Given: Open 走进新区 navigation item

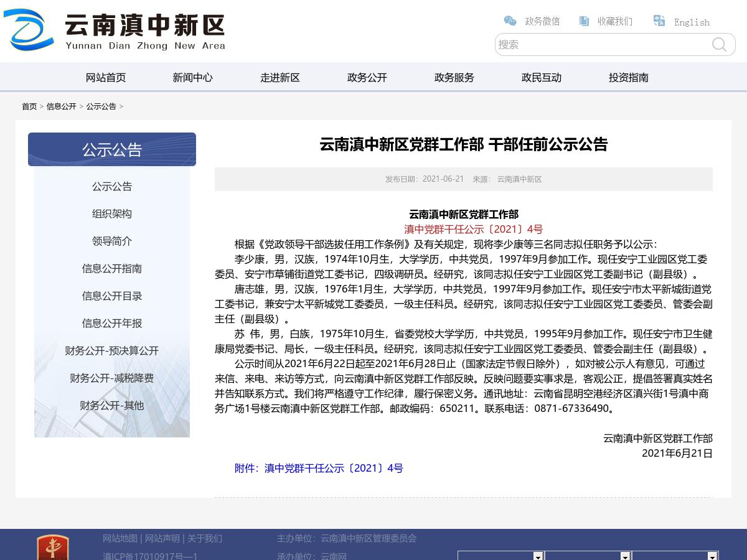Looking at the screenshot, I should (x=280, y=78).
